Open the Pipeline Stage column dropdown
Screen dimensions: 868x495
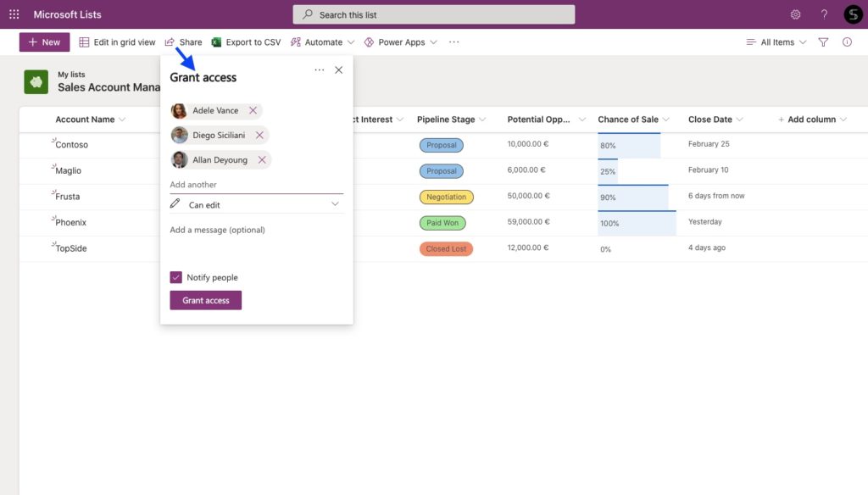pyautogui.click(x=482, y=120)
